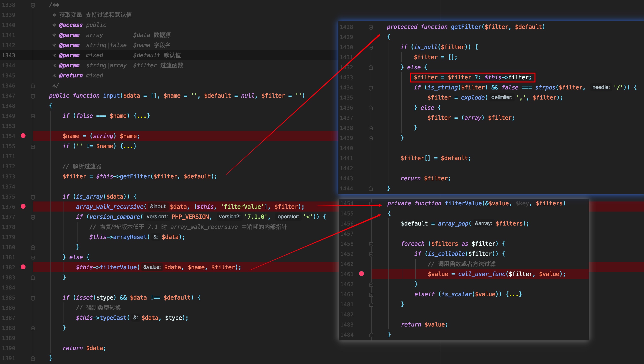
Task: Click the fold marker on line 1463
Action: click(x=371, y=295)
